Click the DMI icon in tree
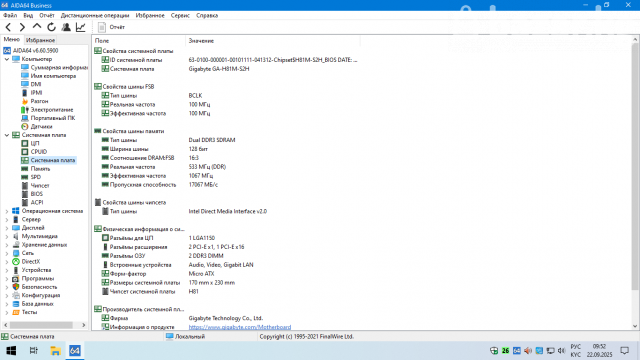Screen dimensions: 640x360 [25, 84]
